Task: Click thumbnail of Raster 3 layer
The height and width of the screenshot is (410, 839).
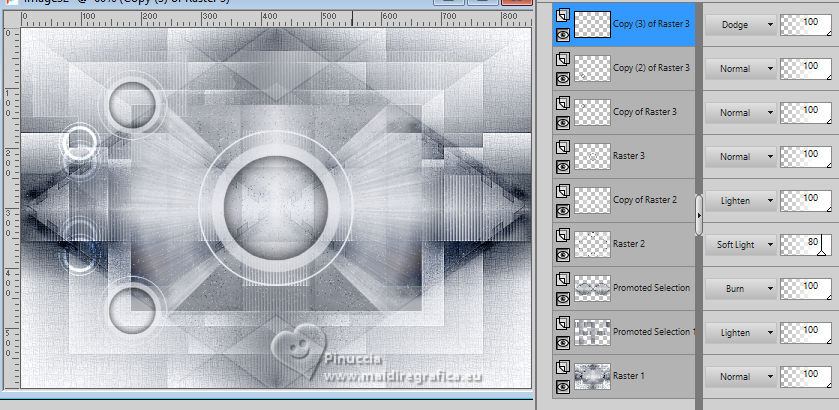Action: (592, 156)
